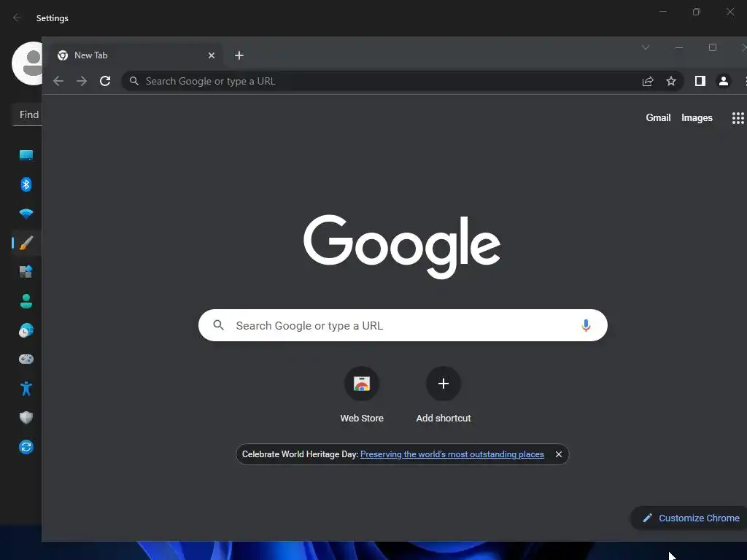The image size is (747, 560).
Task: Click the Chrome back navigation arrow
Action: tap(58, 82)
